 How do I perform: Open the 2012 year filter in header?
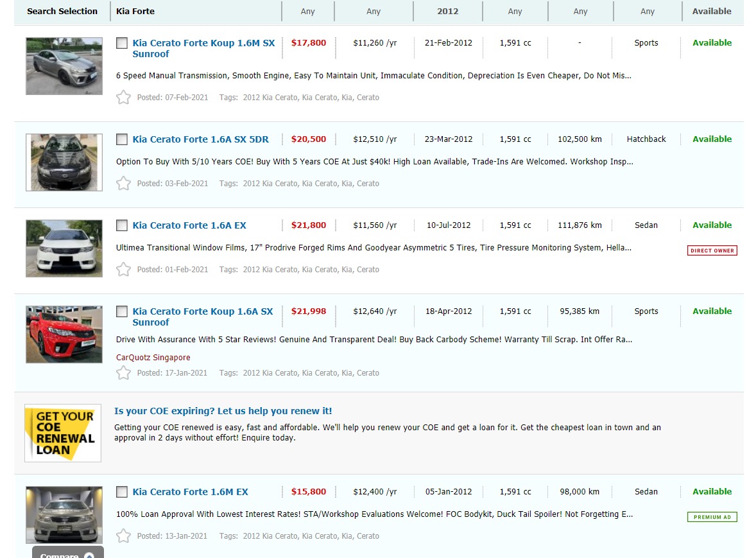click(x=447, y=12)
